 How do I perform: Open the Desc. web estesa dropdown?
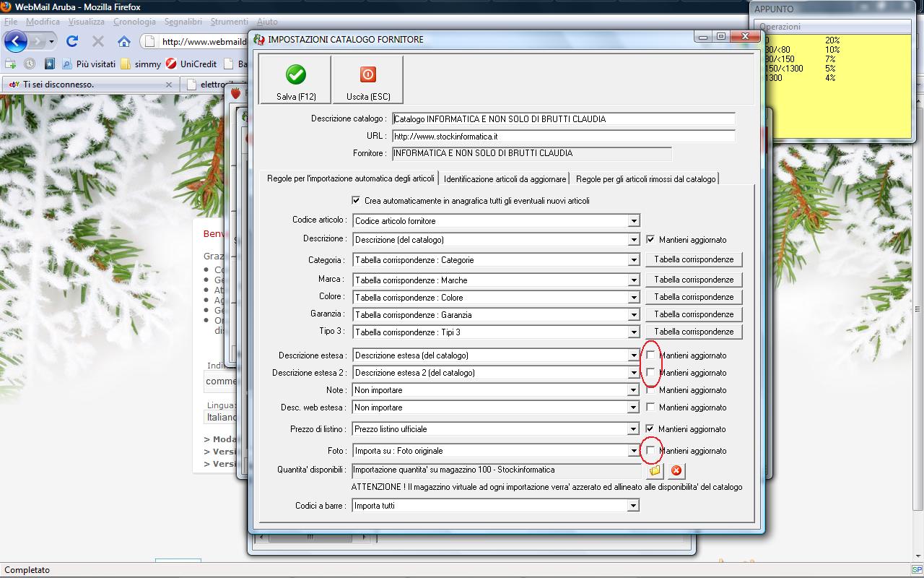[x=633, y=407]
